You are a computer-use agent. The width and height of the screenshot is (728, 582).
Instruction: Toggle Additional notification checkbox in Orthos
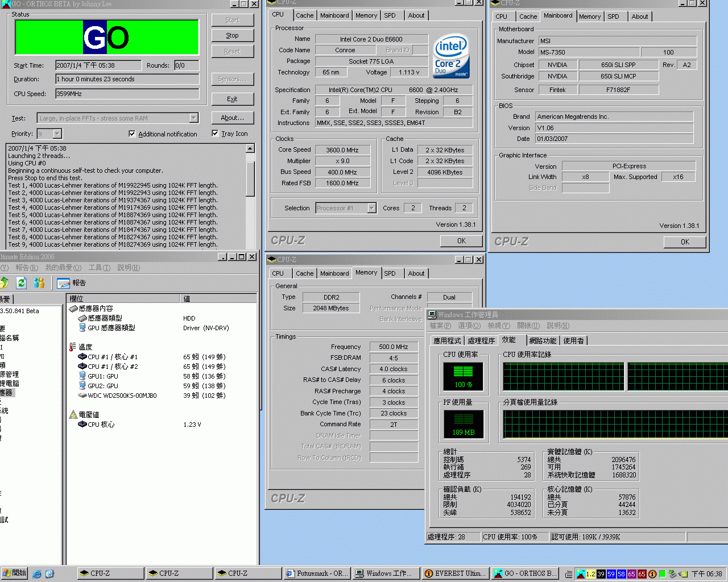pyautogui.click(x=132, y=134)
